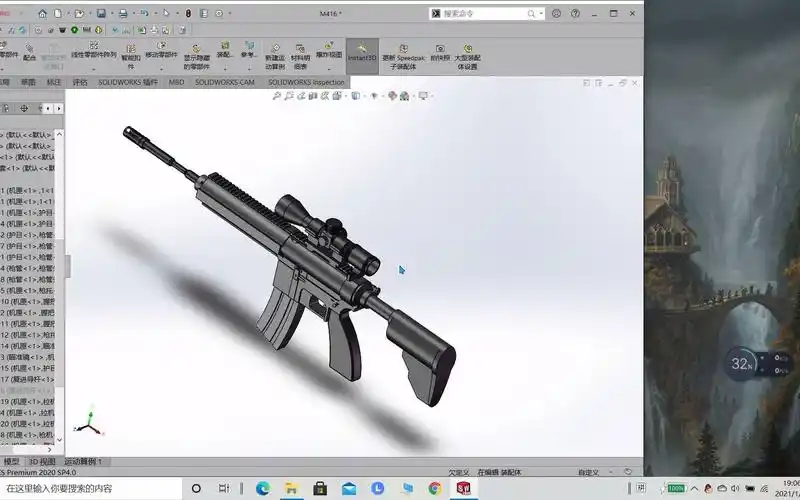Insert 材料明细表 bill of materials
800x500 pixels.
coord(300,57)
